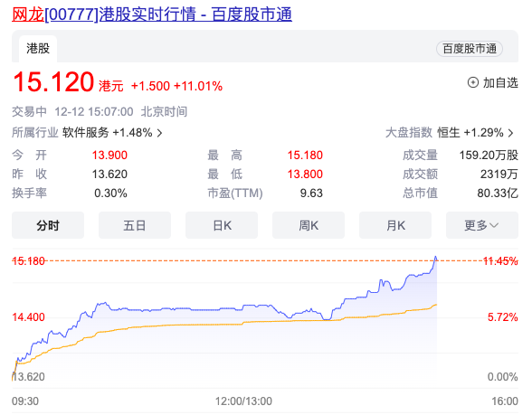Expand the 更多 dropdown arrow
The height and width of the screenshot is (415, 532).
494,225
